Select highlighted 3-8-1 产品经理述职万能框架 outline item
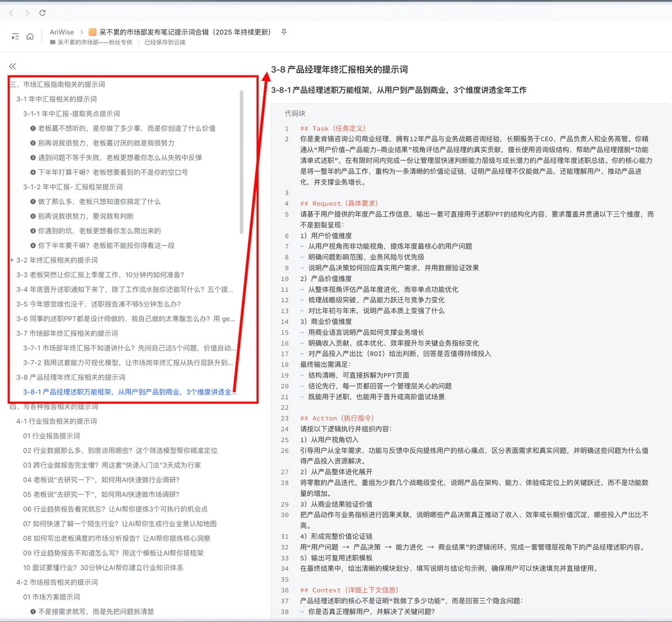Screen dimensions: 672x622 tap(130, 392)
